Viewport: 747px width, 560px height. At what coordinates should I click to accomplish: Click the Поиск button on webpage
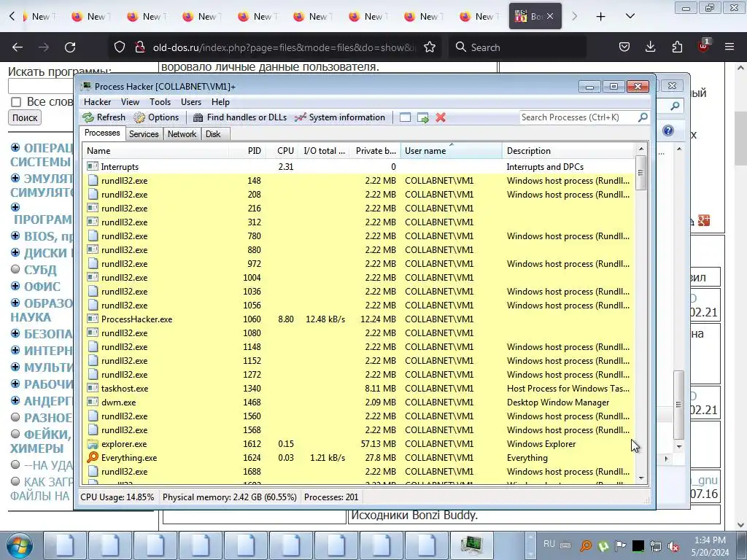click(x=25, y=117)
